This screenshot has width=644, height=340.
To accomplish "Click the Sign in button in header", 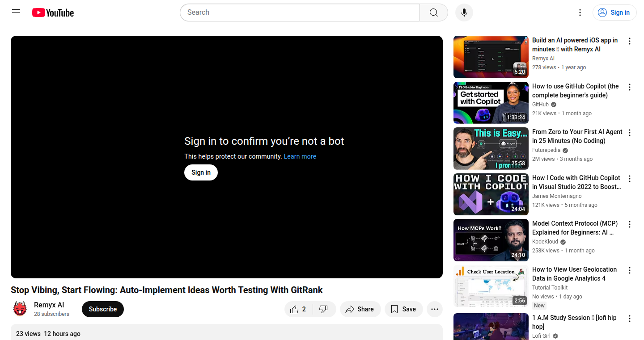I will click(x=614, y=13).
